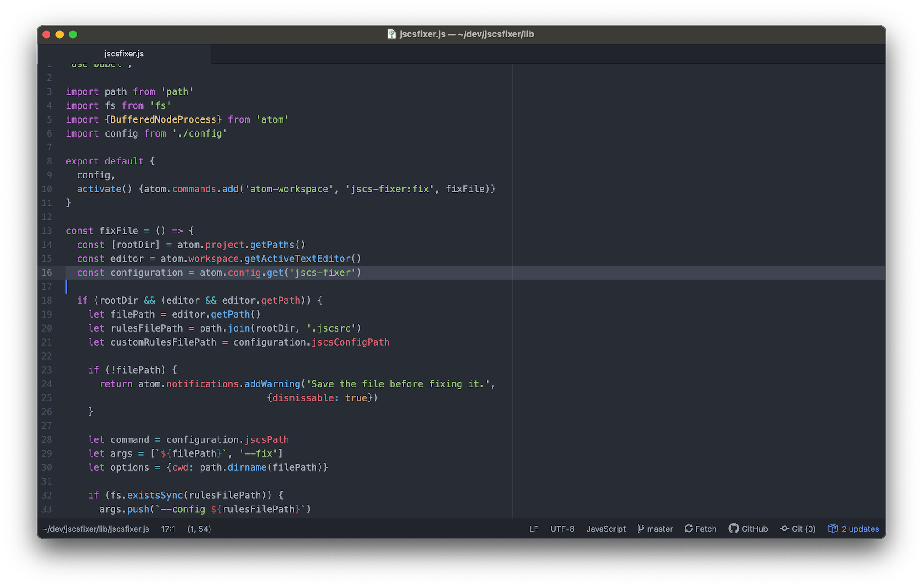Click 'getActiveTextEditor' on line 15
923x588 pixels.
tap(297, 259)
